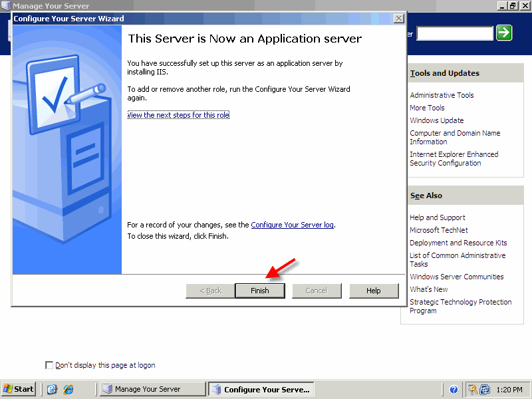Click the network connection tray icon
The width and height of the screenshot is (532, 399).
(x=485, y=390)
